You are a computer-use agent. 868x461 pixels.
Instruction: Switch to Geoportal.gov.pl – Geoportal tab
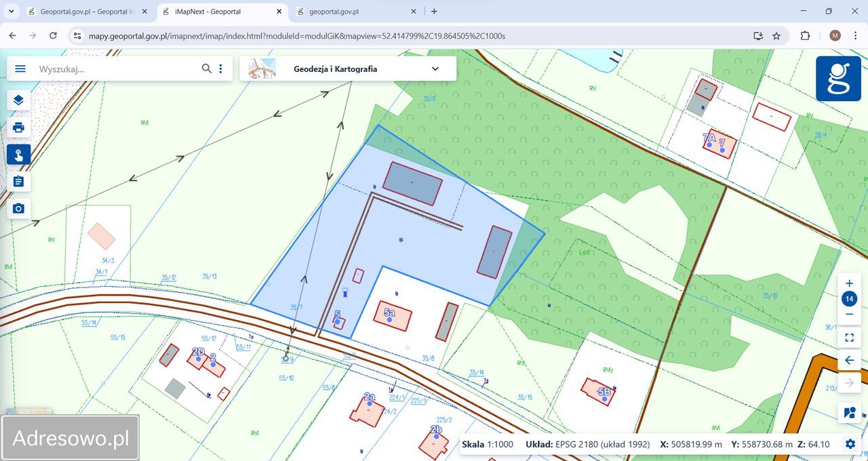87,12
